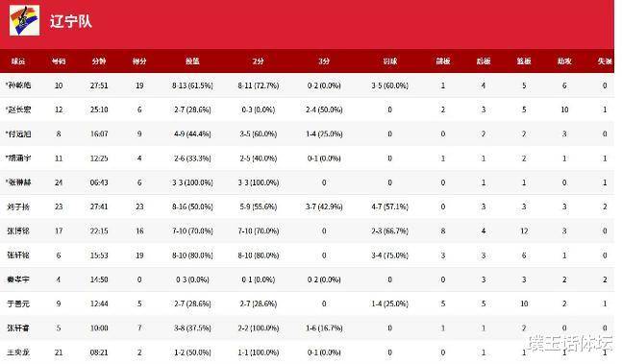Screen dimensions: 622x364
Task: Sort by the 投篮 column header
Action: click(192, 61)
